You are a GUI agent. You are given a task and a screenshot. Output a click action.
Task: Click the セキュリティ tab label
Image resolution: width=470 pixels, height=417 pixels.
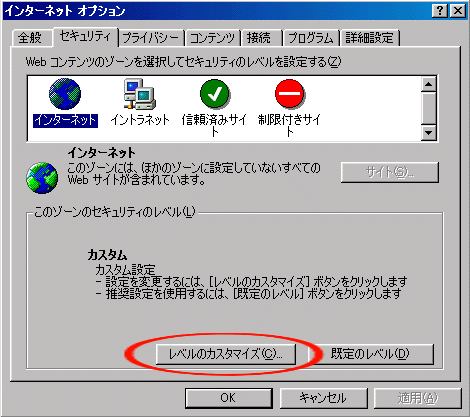pos(85,37)
